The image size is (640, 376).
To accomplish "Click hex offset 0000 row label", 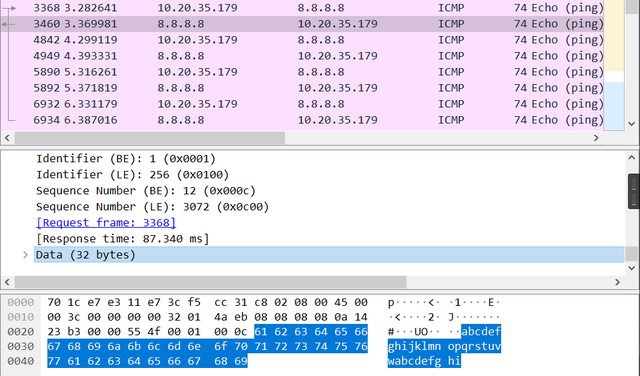I will [20, 303].
